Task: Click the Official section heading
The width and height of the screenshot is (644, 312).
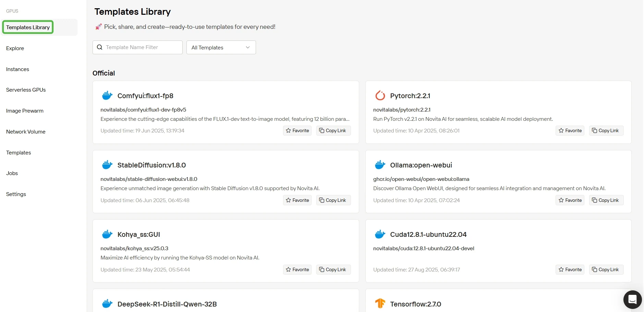Action: click(104, 73)
